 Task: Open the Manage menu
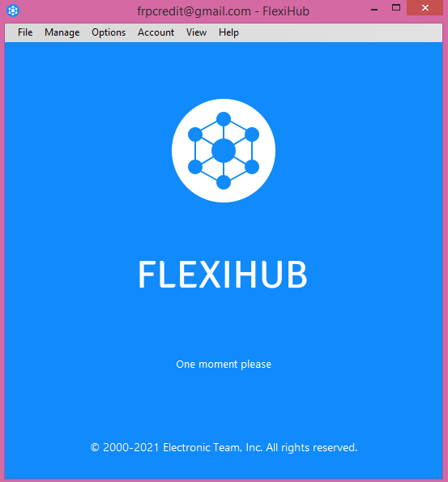62,32
